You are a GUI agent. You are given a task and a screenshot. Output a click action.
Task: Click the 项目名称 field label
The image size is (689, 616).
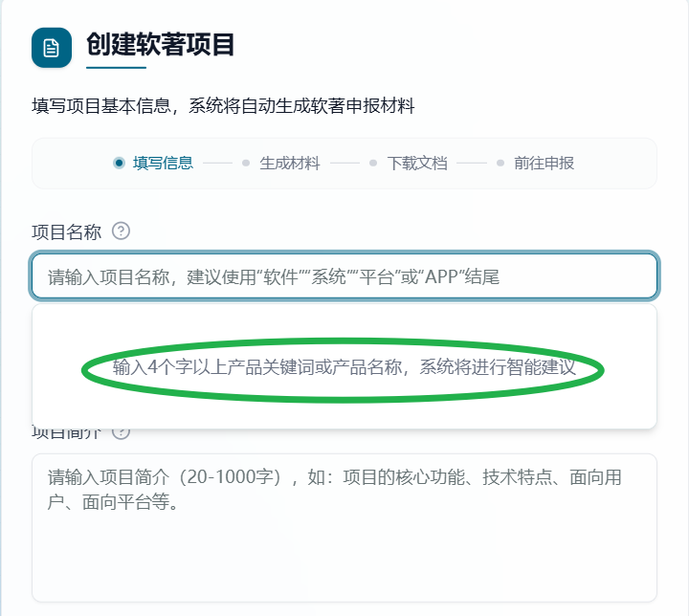tap(66, 232)
